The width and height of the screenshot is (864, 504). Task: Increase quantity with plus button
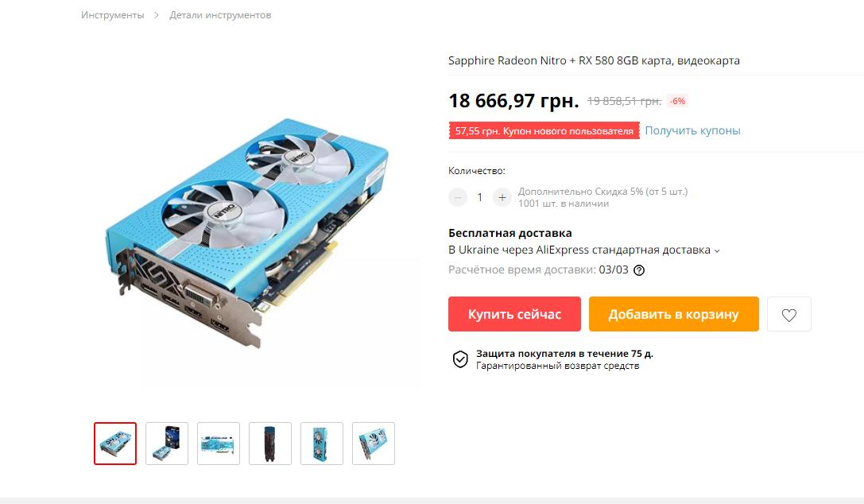[502, 197]
